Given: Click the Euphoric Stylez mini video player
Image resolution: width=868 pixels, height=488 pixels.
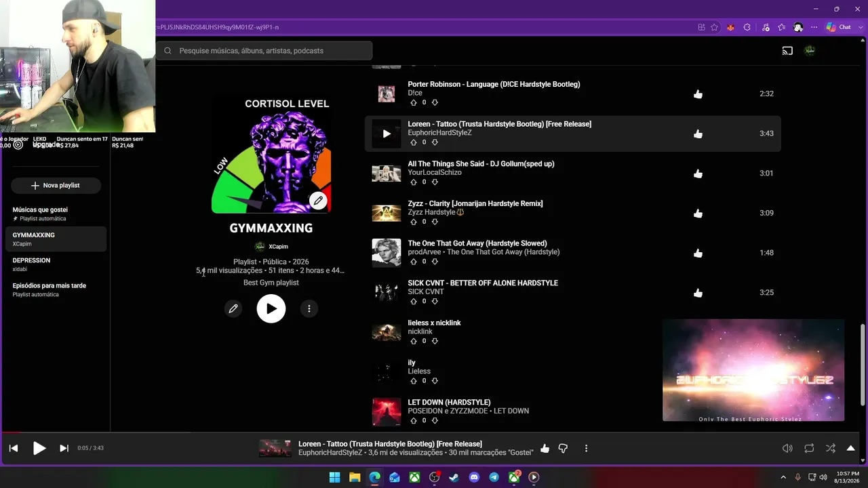Looking at the screenshot, I should (x=753, y=370).
